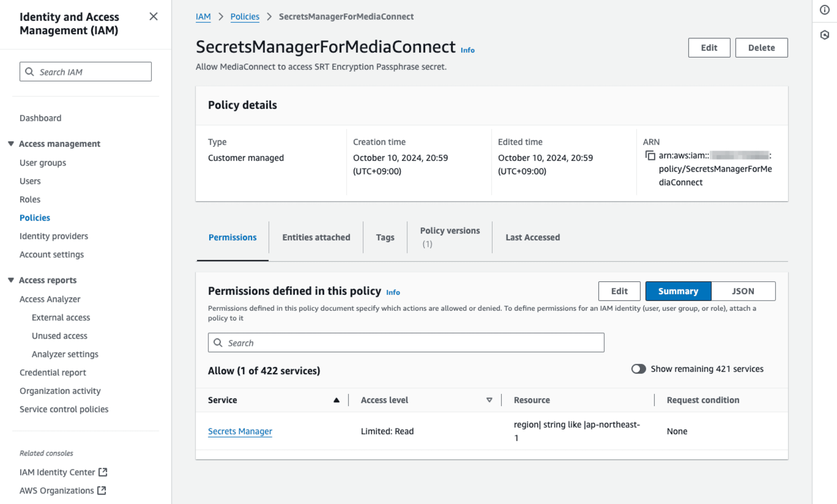This screenshot has width=837, height=504.
Task: Open Info link next to policy title
Action: (467, 50)
